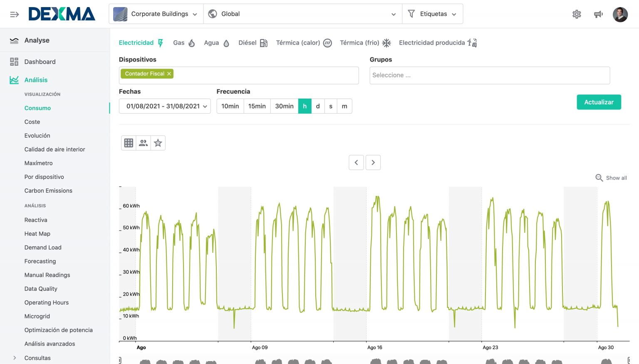This screenshot has width=639, height=364.
Task: Open Operating Hours in sidebar
Action: (47, 302)
